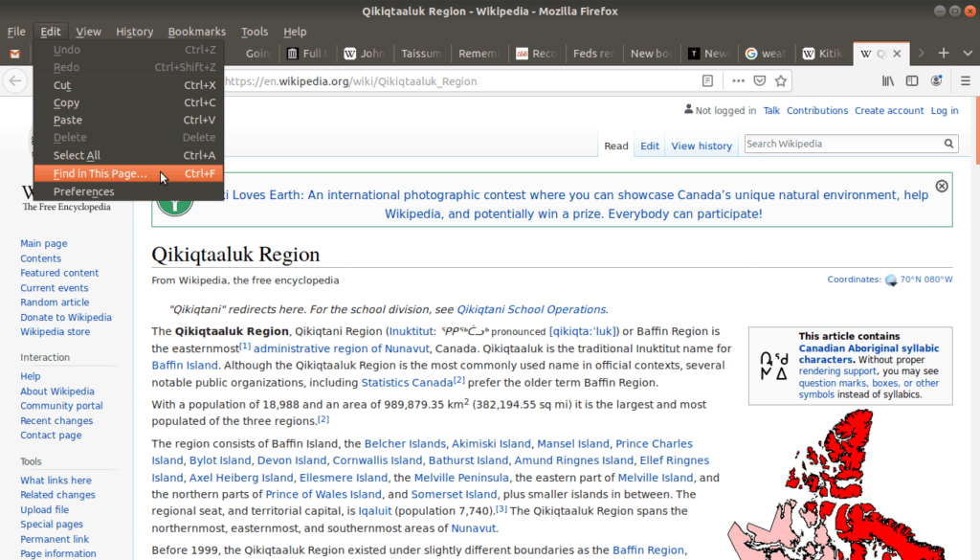This screenshot has height=560, width=980.
Task: Follow the Statistics Canada link
Action: [407, 383]
